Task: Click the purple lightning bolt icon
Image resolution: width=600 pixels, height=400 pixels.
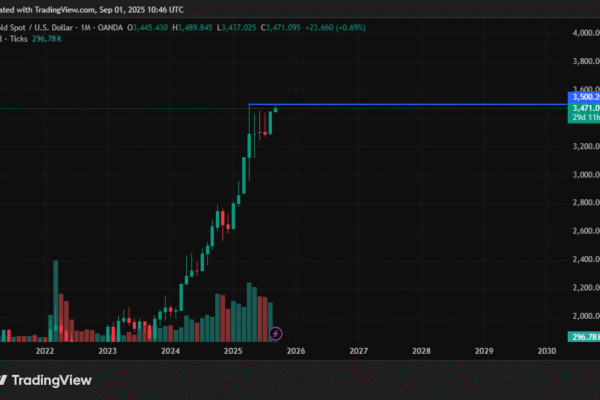Action: tap(276, 332)
